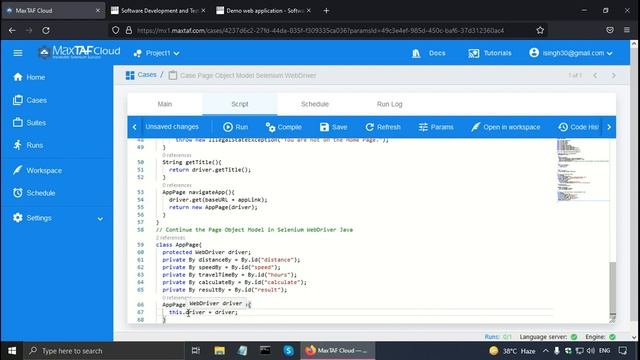Click the volume icon in system tray
Image resolution: width=640 pixels, height=360 pixels.
pos(591,351)
